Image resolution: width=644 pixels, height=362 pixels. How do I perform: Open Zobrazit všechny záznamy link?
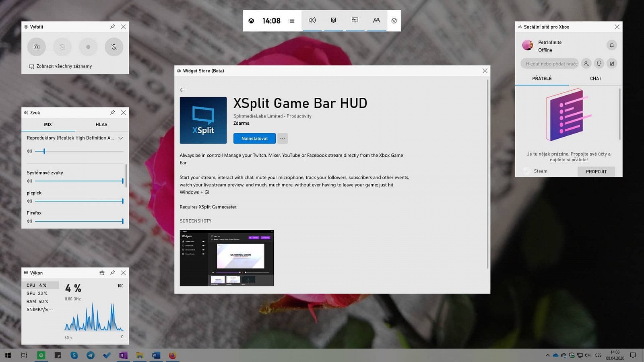(60, 66)
